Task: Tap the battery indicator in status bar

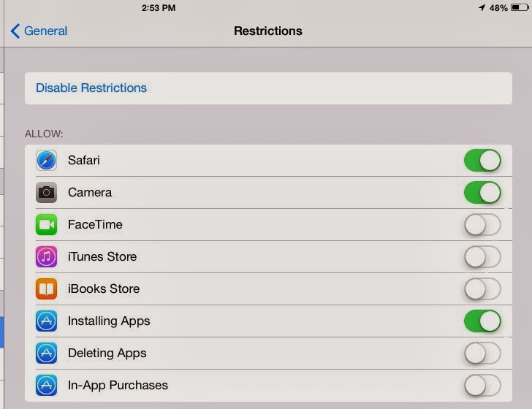Action: coord(518,8)
